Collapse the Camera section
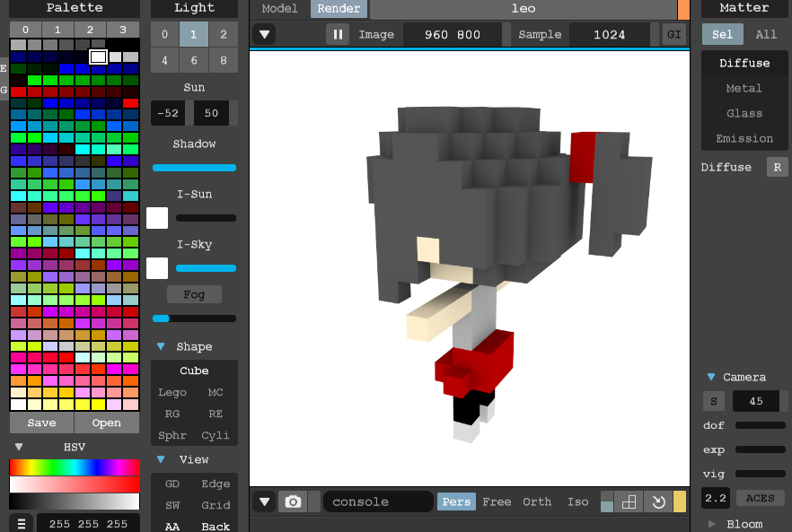The height and width of the screenshot is (532, 792). tap(711, 377)
